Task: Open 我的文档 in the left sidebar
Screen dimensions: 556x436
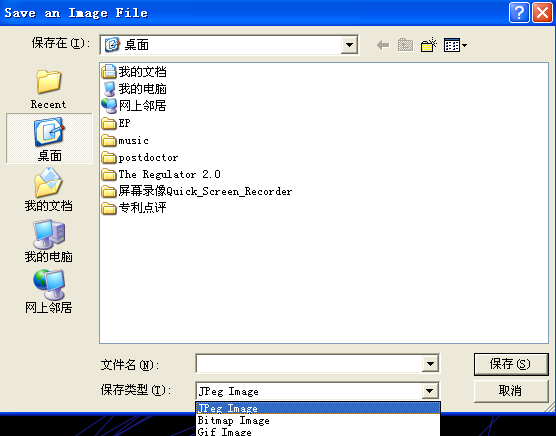Action: [x=49, y=190]
